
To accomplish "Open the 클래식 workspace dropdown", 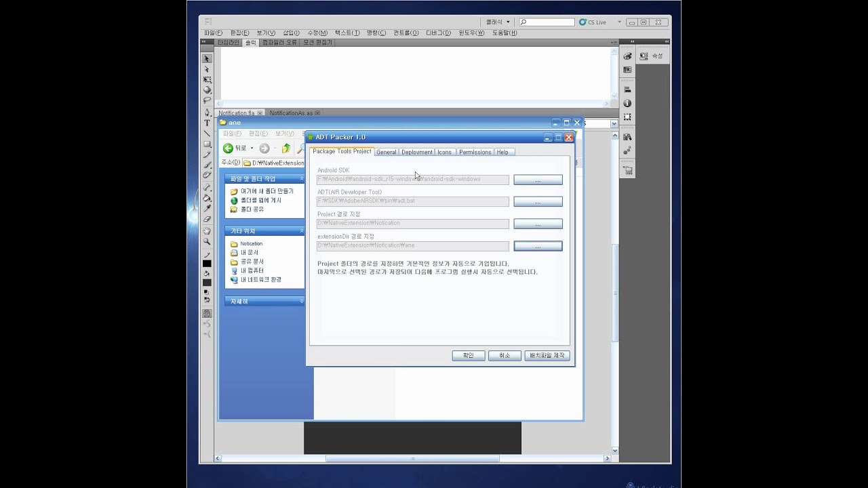I will [x=498, y=22].
